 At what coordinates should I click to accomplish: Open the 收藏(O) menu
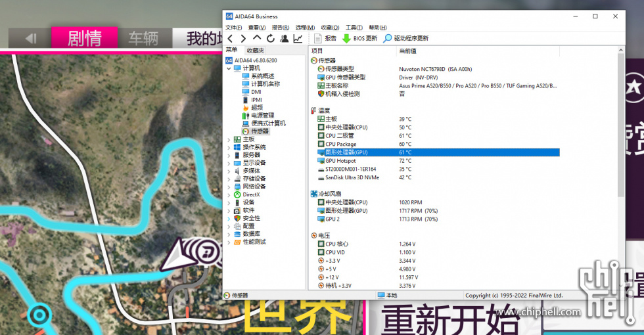tap(330, 28)
